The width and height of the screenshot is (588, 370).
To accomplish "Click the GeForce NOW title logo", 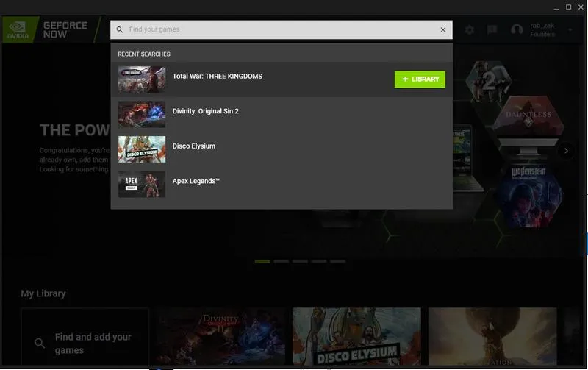I will (x=65, y=29).
